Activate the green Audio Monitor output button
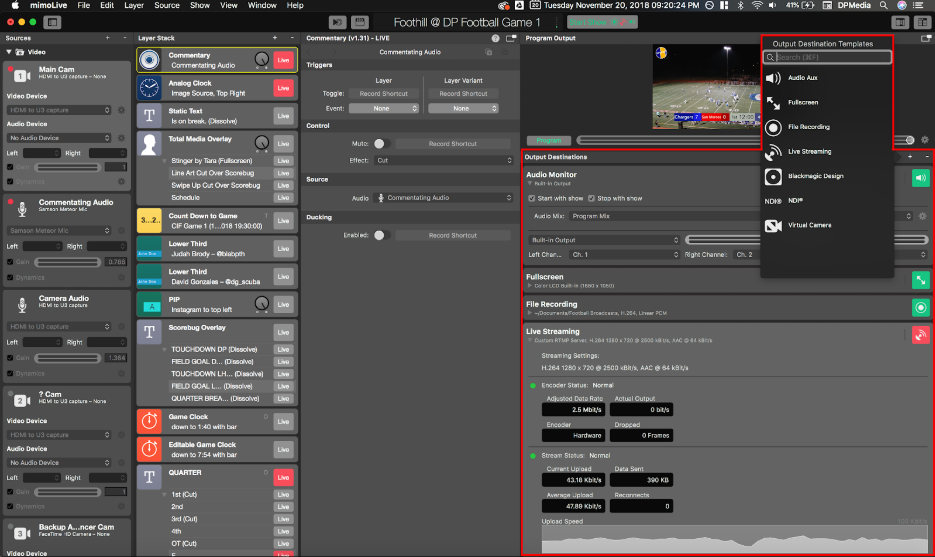Screen dimensions: 935x557 (919, 178)
